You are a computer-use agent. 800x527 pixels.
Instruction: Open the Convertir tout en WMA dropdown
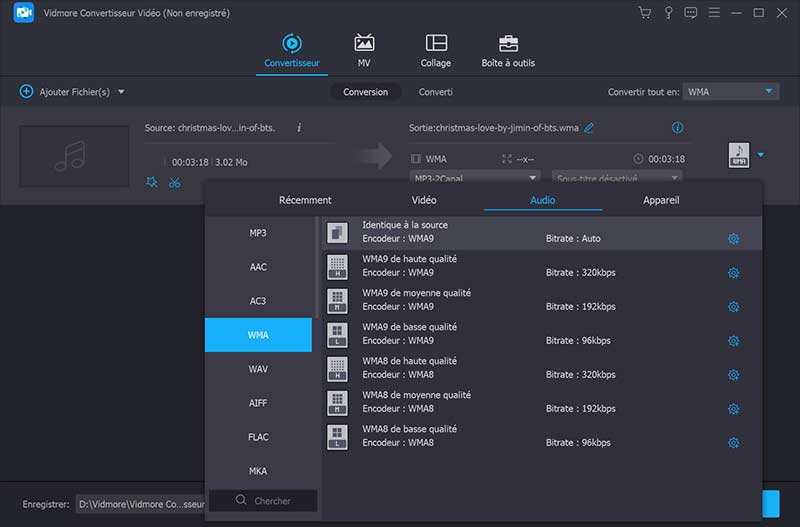[730, 91]
